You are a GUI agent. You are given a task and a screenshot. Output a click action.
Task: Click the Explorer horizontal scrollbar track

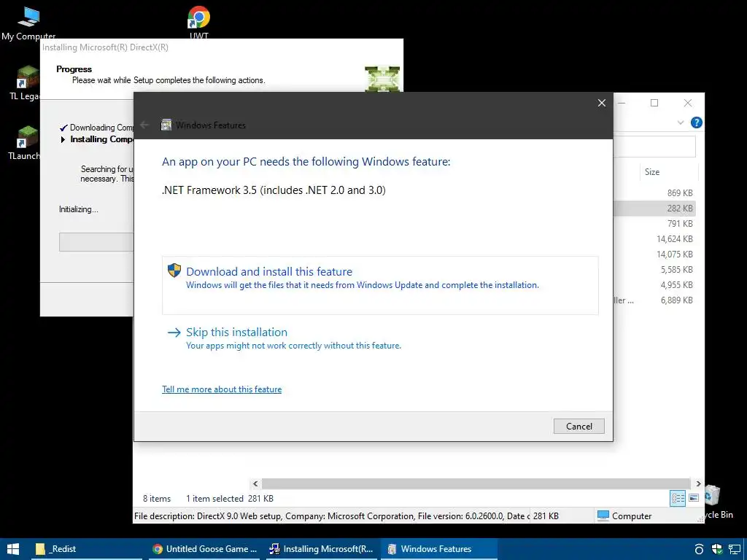pyautogui.click(x=476, y=483)
